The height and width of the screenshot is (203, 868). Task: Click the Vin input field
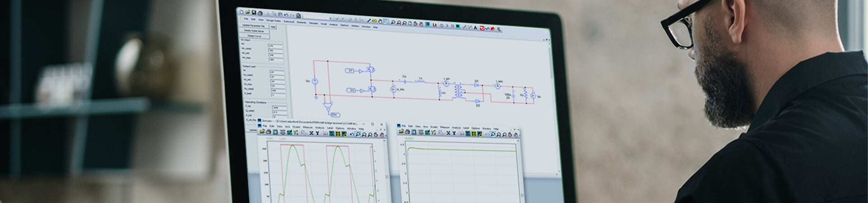tap(275, 46)
